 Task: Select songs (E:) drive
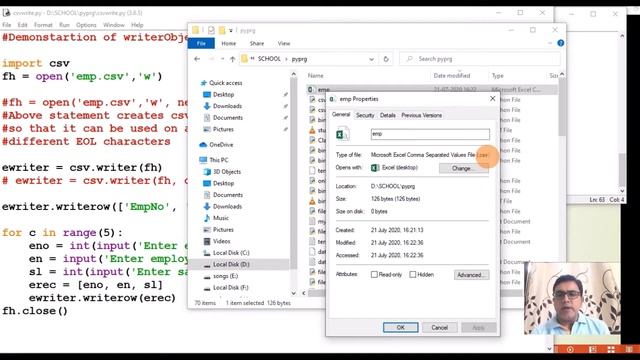click(225, 276)
